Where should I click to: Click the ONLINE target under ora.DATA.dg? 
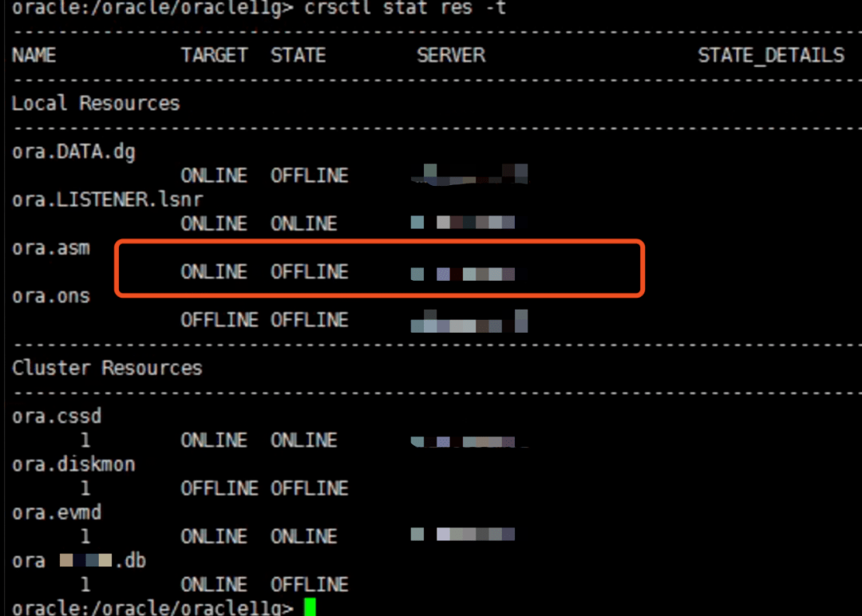click(x=214, y=176)
